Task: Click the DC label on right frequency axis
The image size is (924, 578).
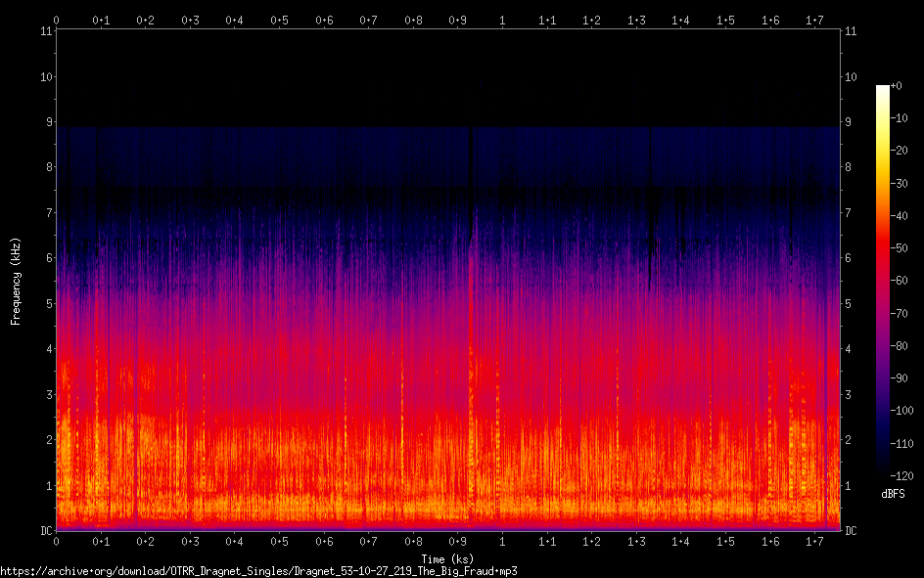Action: tap(851, 531)
